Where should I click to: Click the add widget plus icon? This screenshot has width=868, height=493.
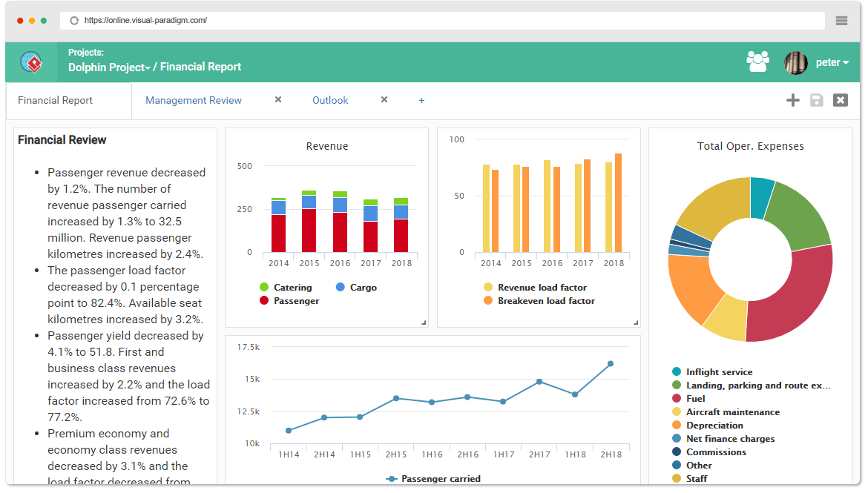click(793, 100)
